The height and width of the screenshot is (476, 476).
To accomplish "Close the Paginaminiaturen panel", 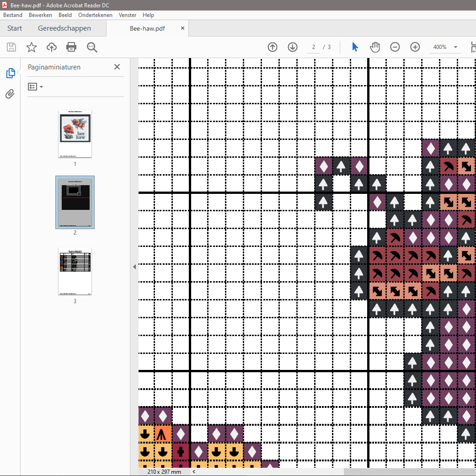I will (117, 67).
